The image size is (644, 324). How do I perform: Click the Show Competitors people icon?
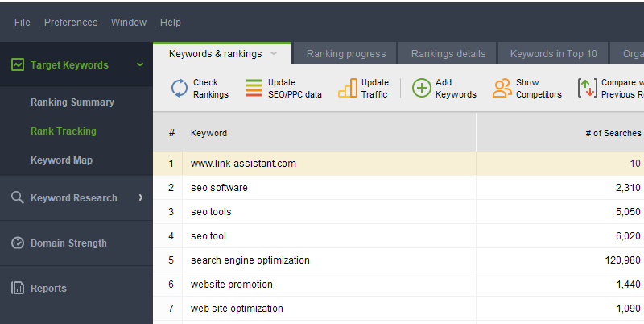click(502, 89)
